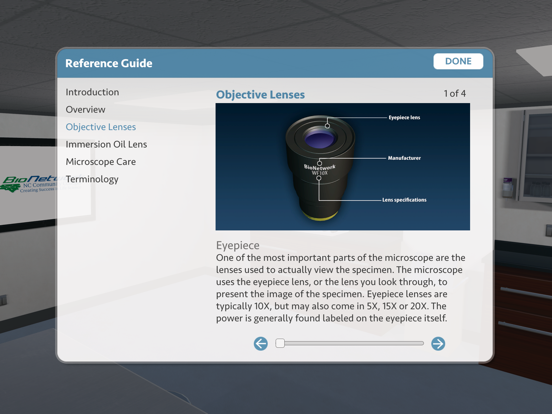Click the 'Reference Guide' title

(109, 63)
